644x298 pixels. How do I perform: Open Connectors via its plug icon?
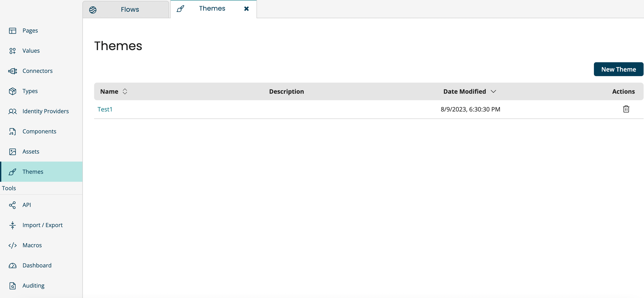[x=13, y=71]
